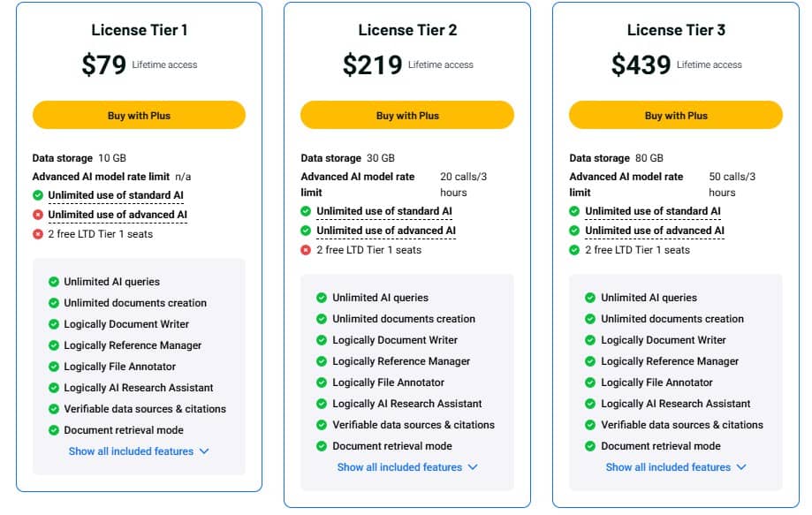The width and height of the screenshot is (812, 515).
Task: Click the green check beside Verifiable data sources in Tier 3
Action: [x=588, y=425]
